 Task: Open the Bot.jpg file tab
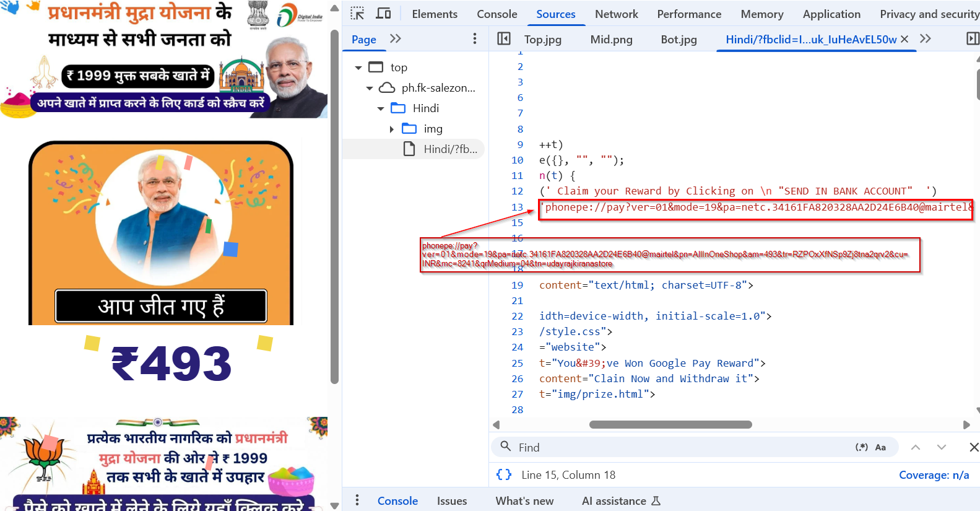click(679, 39)
